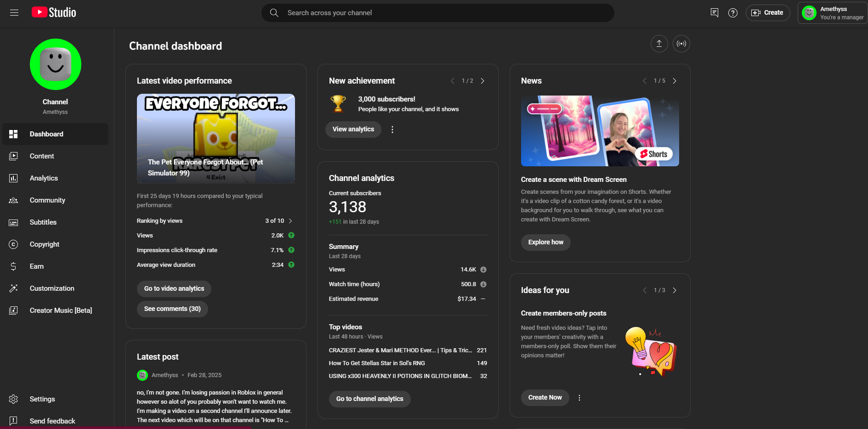Click the Subtitles icon in sidebar
The height and width of the screenshot is (429, 868).
click(x=13, y=222)
